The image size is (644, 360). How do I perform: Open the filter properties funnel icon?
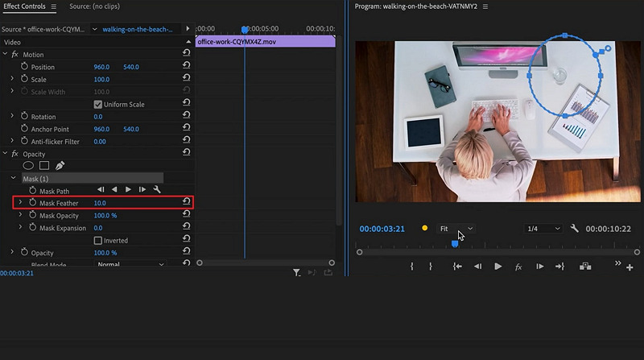click(296, 272)
